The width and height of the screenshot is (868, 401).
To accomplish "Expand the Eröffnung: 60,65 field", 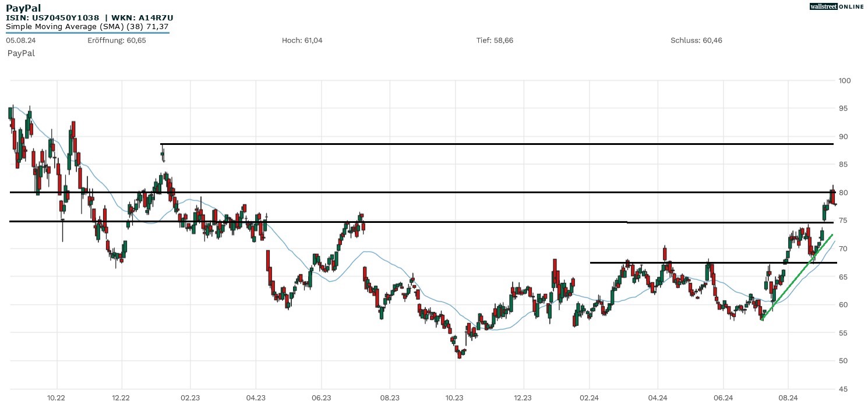I will [117, 41].
